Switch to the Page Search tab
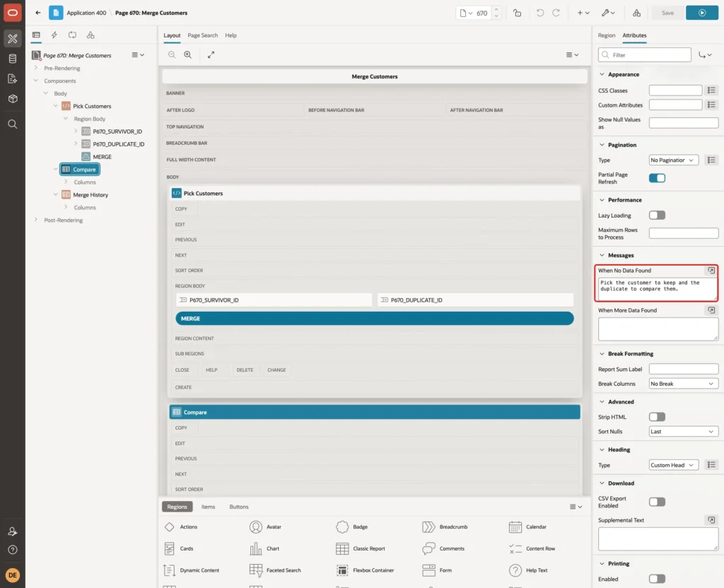This screenshot has height=588, width=724. [202, 35]
